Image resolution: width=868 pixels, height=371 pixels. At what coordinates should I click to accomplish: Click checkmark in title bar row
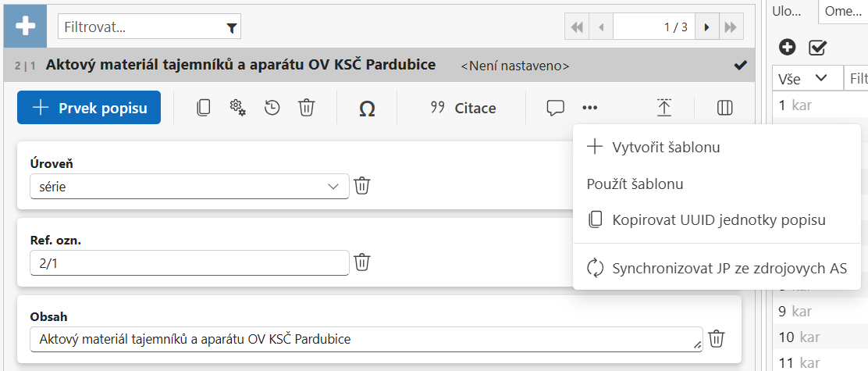coord(739,66)
